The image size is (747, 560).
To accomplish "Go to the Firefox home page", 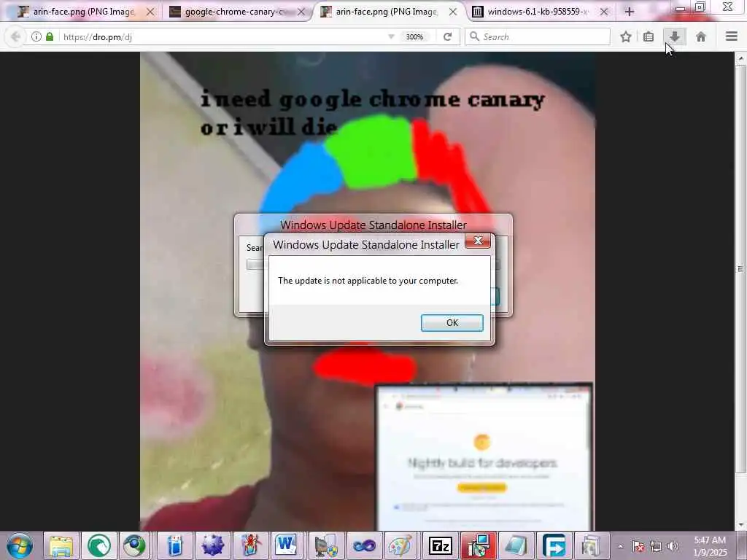I will 701,36.
